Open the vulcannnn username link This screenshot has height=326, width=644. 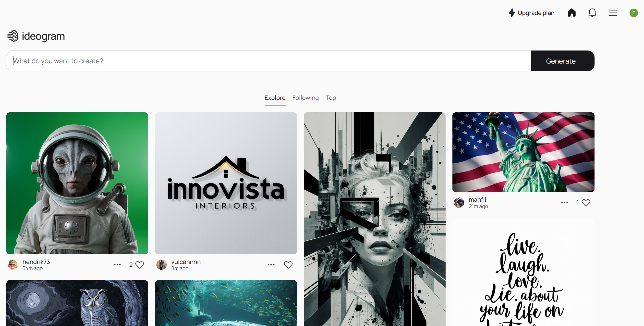[186, 262]
